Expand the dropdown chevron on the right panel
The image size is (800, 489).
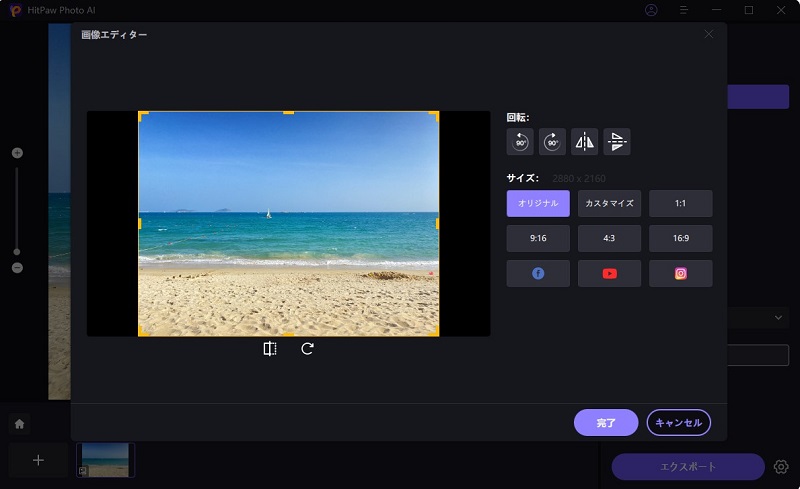click(778, 317)
